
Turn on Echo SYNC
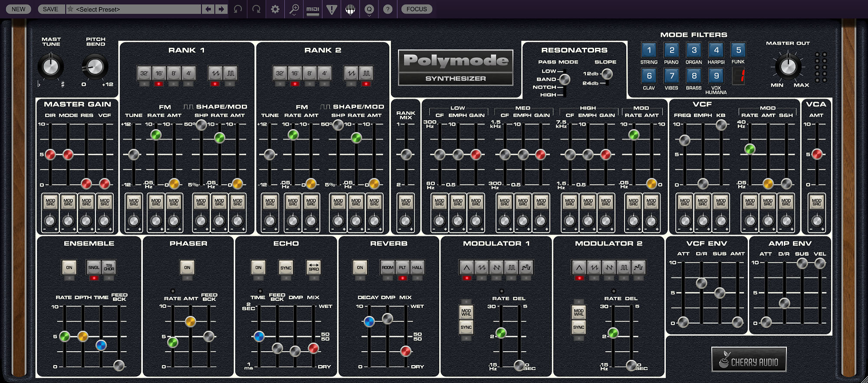286,267
